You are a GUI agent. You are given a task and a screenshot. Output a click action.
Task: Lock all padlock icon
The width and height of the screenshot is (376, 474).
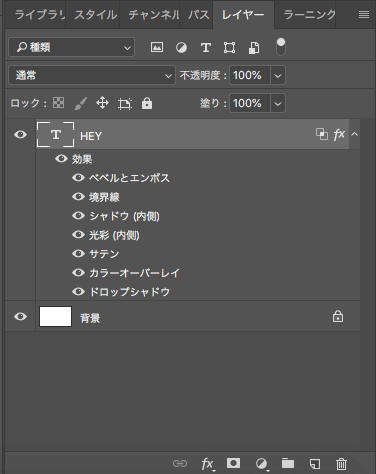pyautogui.click(x=147, y=103)
